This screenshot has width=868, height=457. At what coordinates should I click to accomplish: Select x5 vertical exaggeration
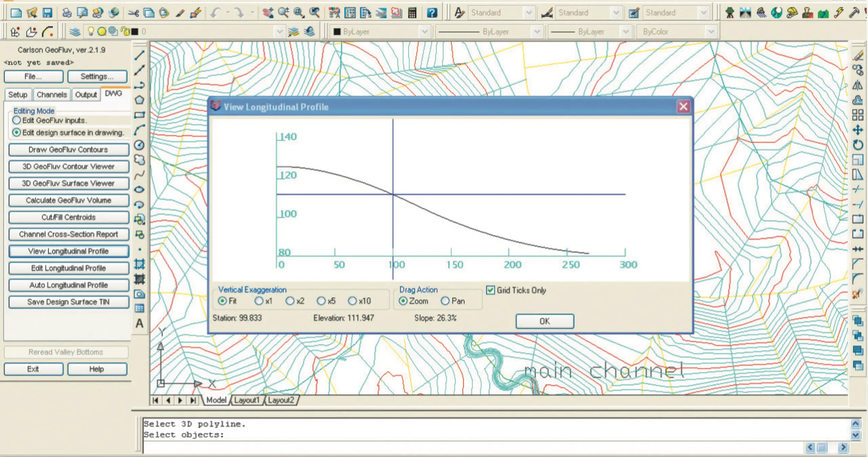pos(321,301)
